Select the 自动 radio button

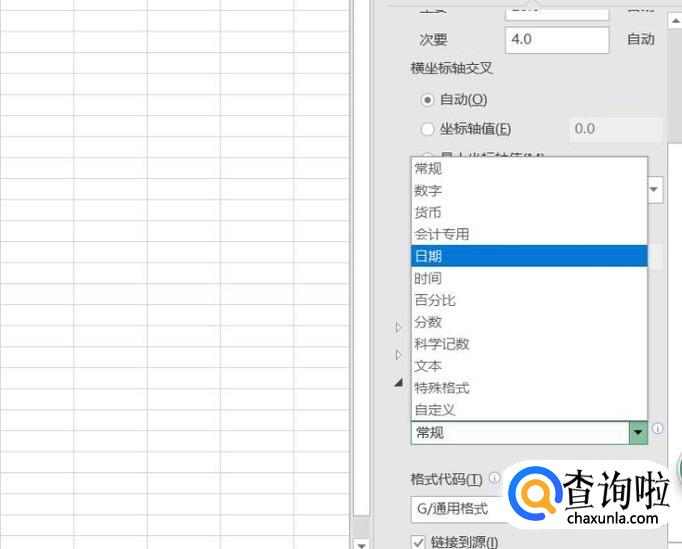click(428, 99)
